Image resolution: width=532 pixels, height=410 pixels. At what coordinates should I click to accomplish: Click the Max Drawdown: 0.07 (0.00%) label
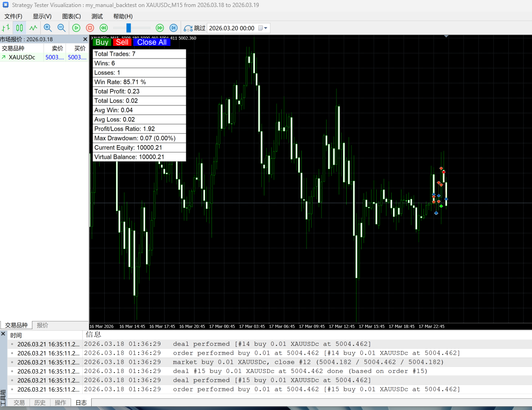click(139, 138)
